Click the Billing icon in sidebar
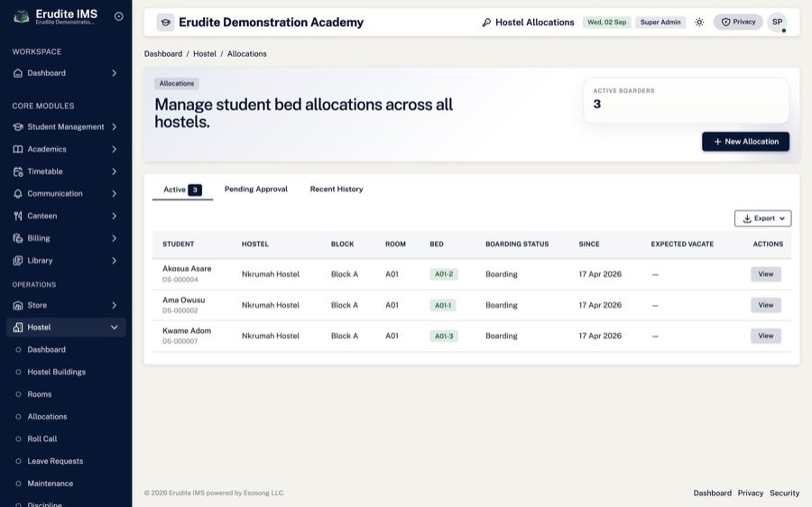812x507 pixels. click(x=18, y=238)
